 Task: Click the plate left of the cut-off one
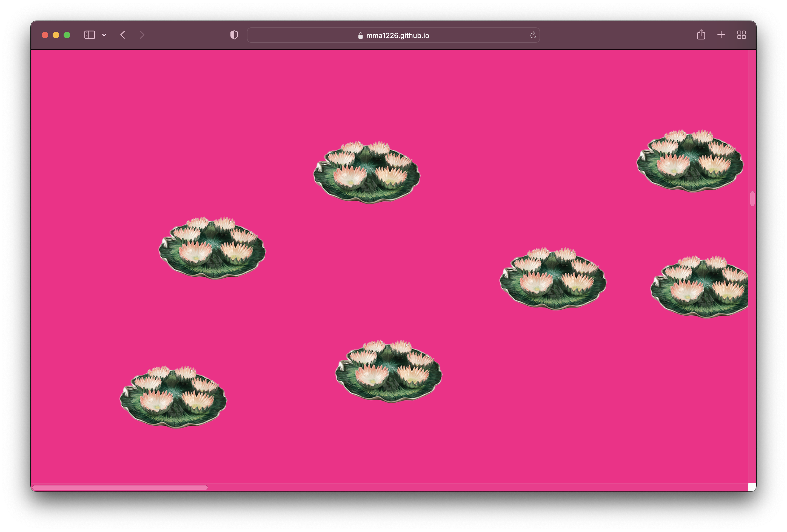tap(553, 279)
